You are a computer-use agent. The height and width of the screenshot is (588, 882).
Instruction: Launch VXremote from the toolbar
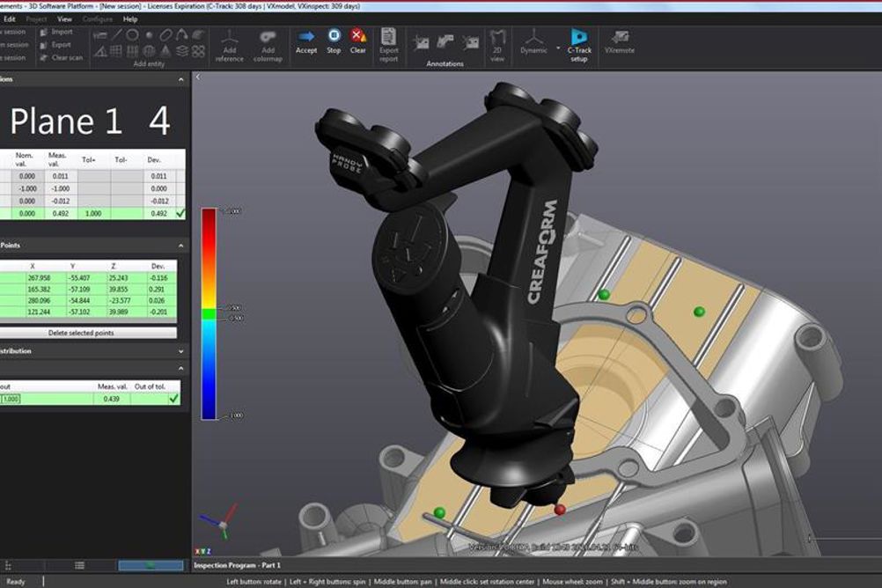620,42
